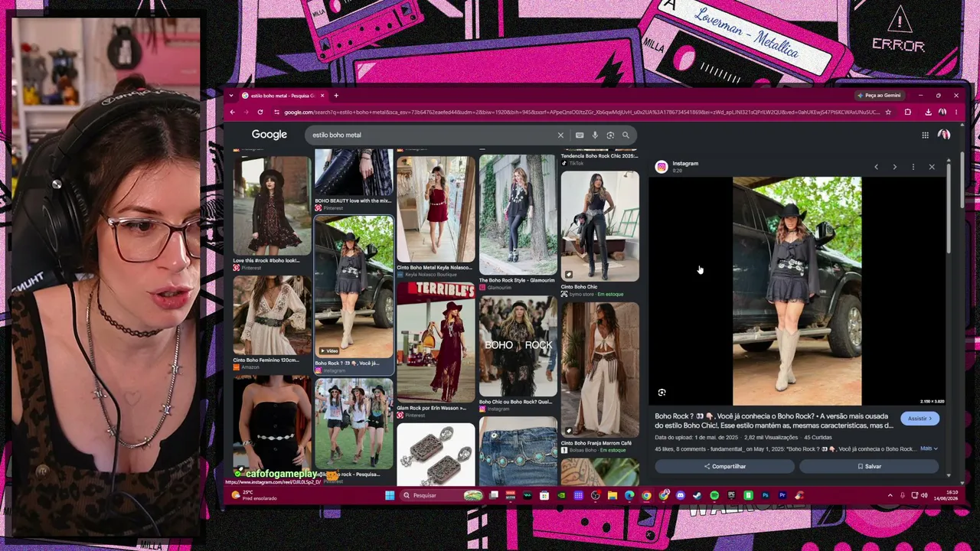Show hidden system tray icons
The width and height of the screenshot is (980, 551).
[x=890, y=495]
